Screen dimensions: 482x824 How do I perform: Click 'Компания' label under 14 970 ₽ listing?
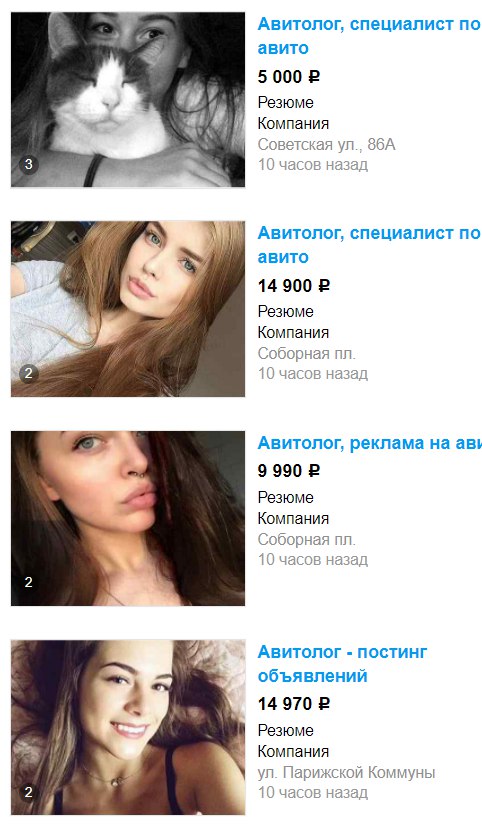(x=293, y=751)
